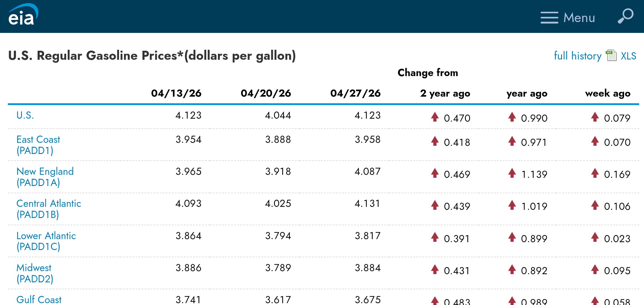
Task: Click the XLS spreadsheet icon
Action: [x=611, y=56]
